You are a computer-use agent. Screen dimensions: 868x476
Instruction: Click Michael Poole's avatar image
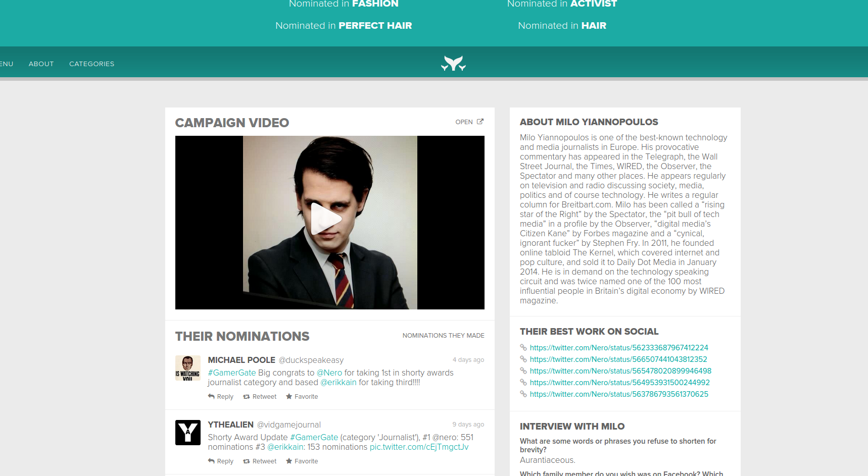pos(187,367)
